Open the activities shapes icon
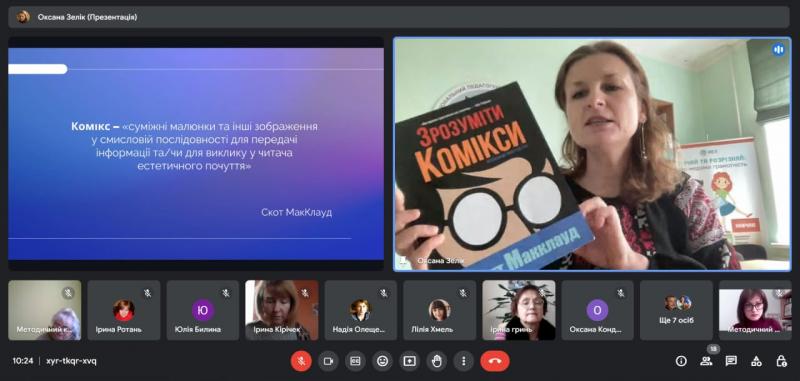Viewport: 800px width, 381px height. (x=756, y=361)
